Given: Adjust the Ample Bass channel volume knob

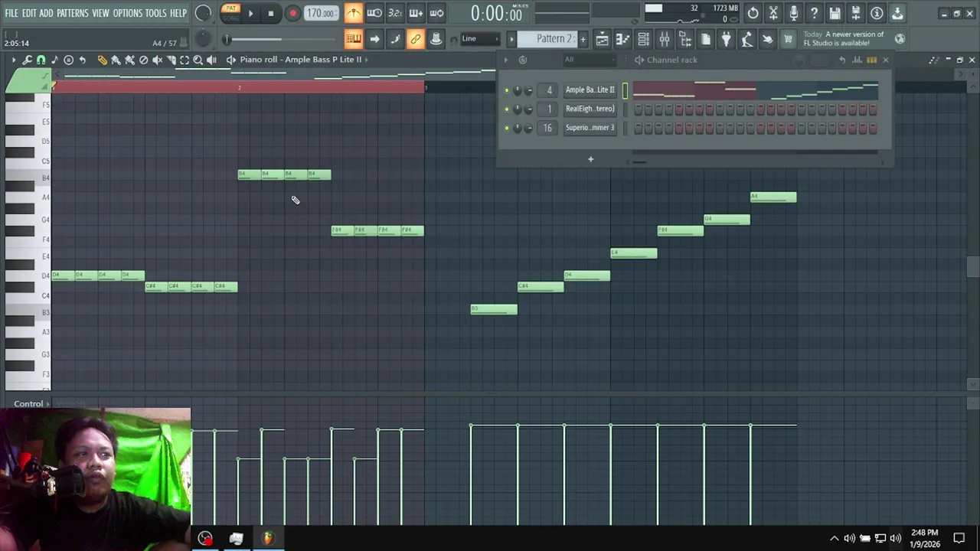Looking at the screenshot, I should tap(528, 90).
